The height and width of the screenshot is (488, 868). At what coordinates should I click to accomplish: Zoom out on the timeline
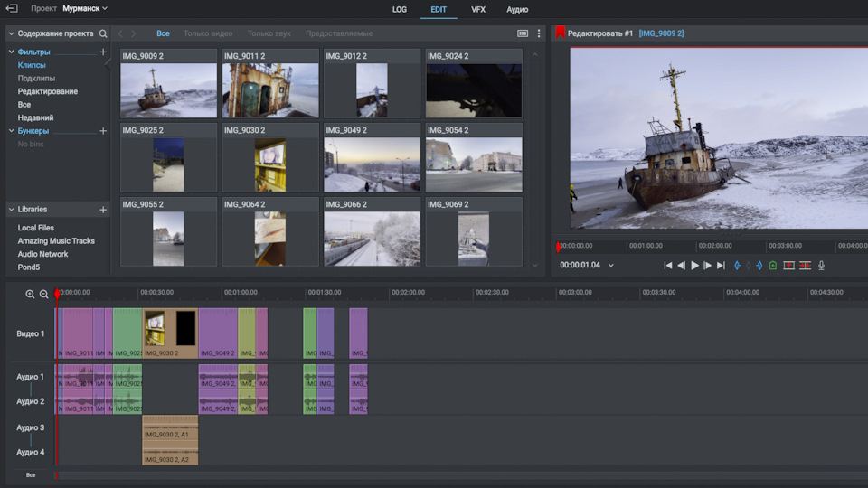pyautogui.click(x=43, y=294)
